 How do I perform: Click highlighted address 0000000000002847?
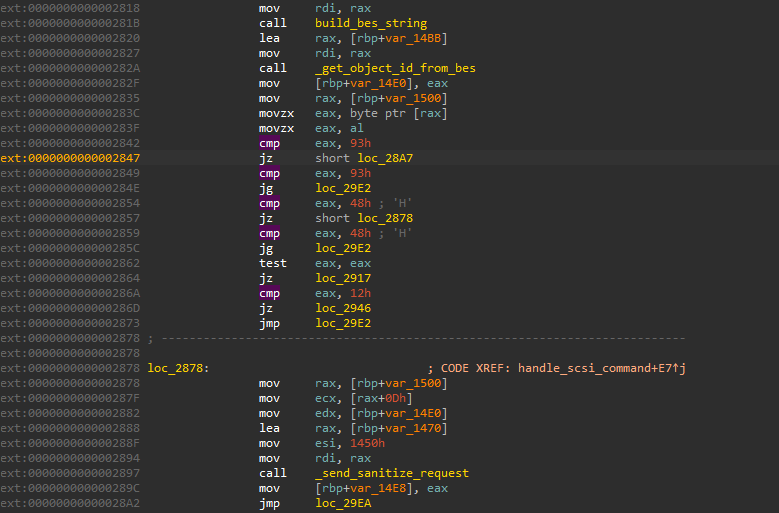tap(84, 158)
